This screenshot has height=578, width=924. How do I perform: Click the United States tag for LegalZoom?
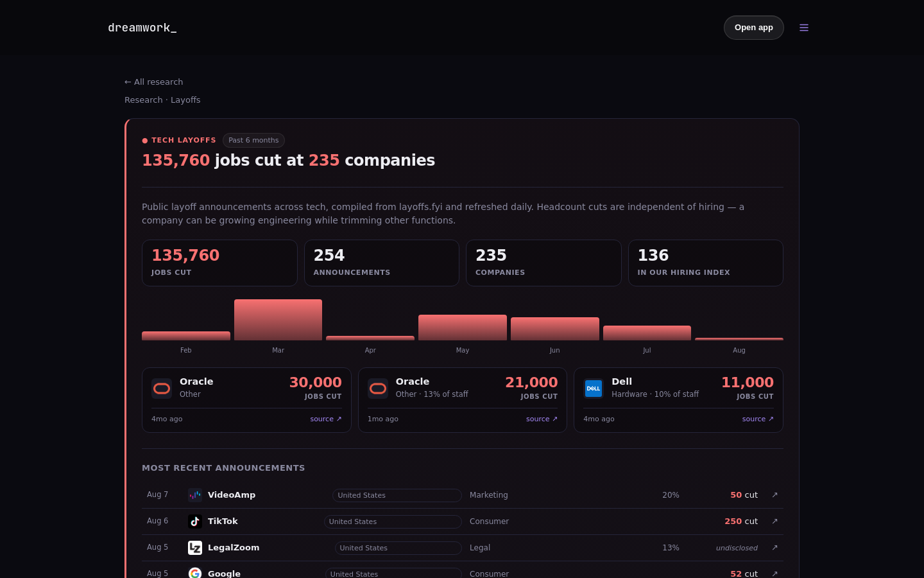[398, 548]
